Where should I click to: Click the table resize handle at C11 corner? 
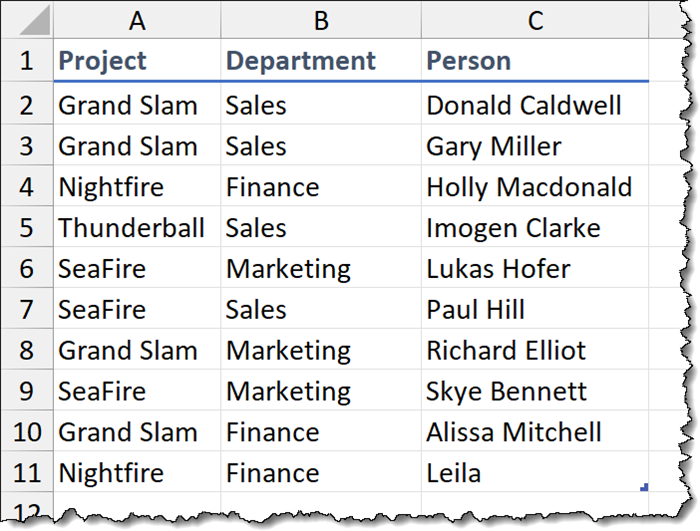[x=645, y=487]
